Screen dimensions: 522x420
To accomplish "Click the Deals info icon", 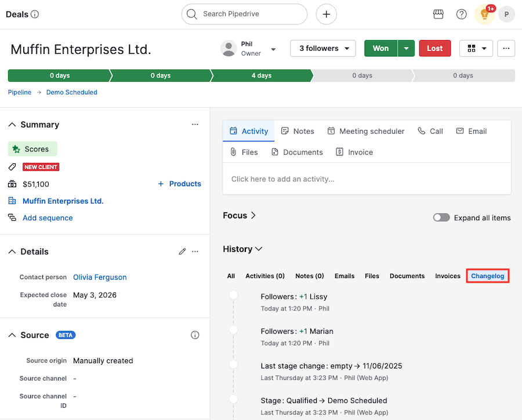I will (x=35, y=14).
